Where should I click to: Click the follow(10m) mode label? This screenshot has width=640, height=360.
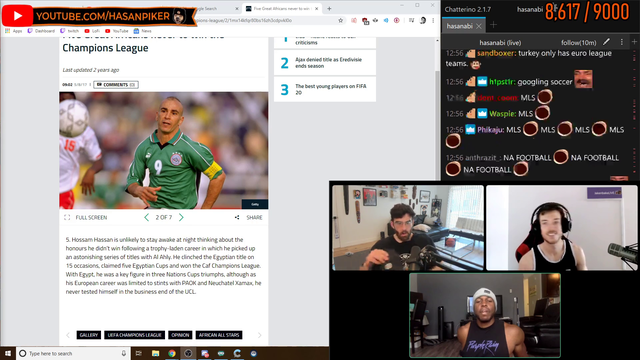[x=578, y=42]
